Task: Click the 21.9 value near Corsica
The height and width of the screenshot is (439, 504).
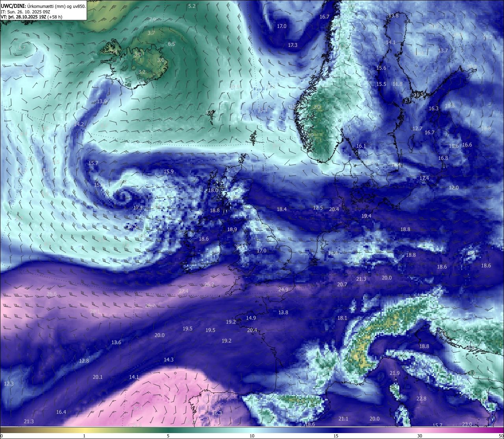Action: 395,373
